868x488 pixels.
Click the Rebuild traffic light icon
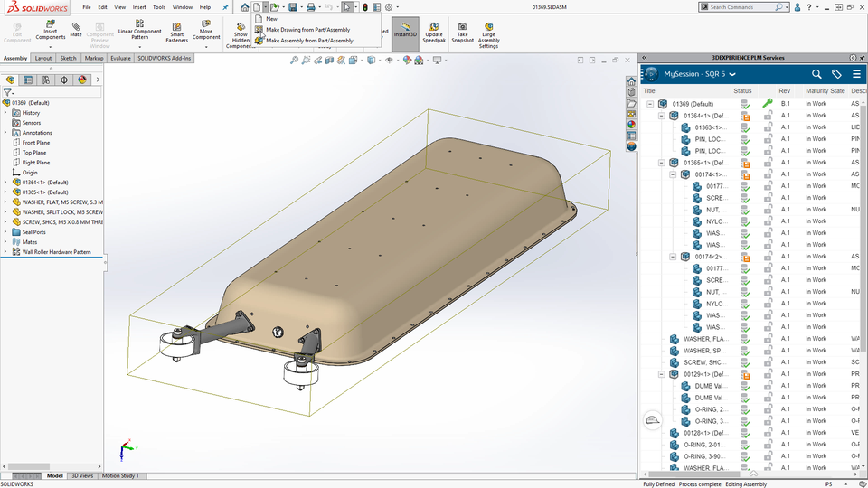pos(364,7)
